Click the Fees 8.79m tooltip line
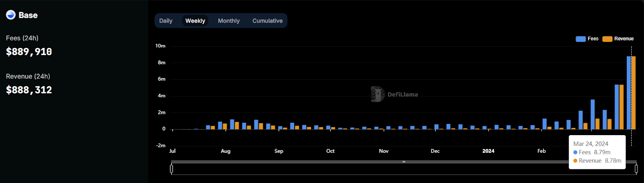Viewport: 644px width, 183px height. pos(592,152)
